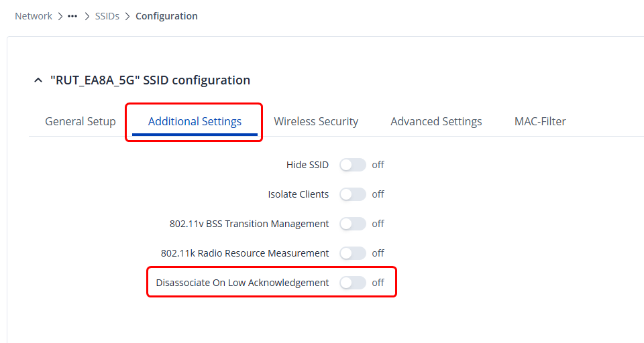Click the "Hide SSID" label text
The width and height of the screenshot is (644, 343).
coord(307,165)
